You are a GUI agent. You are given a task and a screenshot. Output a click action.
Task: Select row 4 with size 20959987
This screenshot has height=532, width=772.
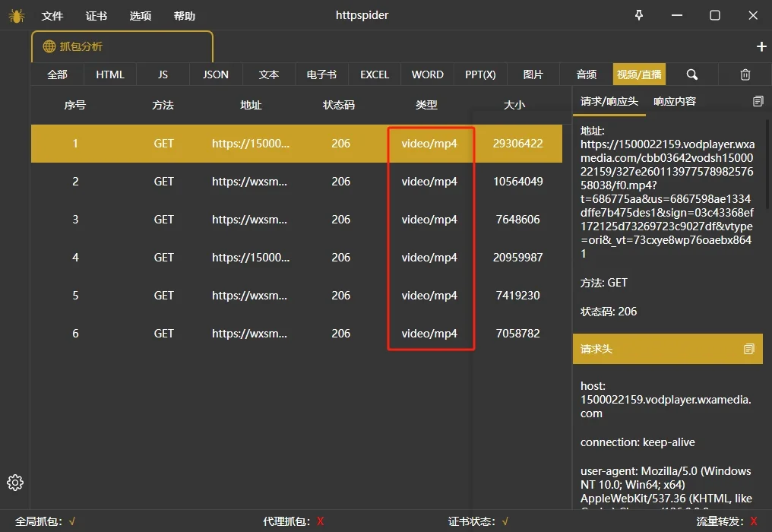(x=296, y=257)
